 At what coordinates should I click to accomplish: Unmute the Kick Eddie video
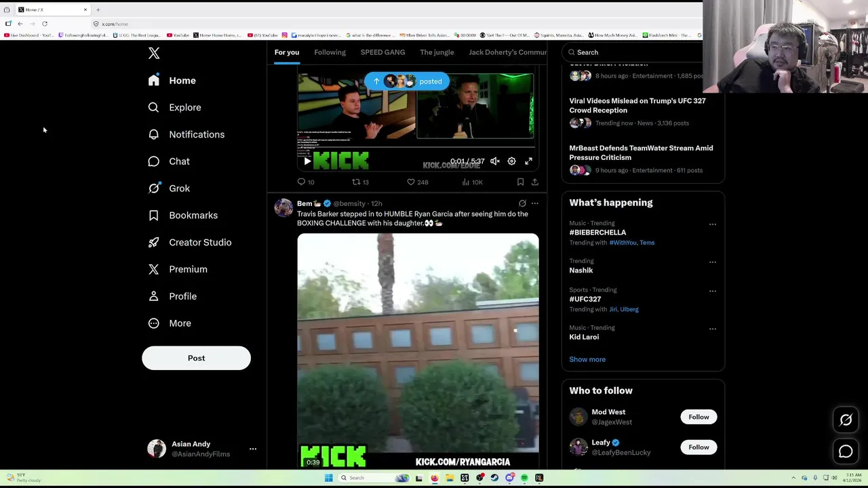point(495,161)
